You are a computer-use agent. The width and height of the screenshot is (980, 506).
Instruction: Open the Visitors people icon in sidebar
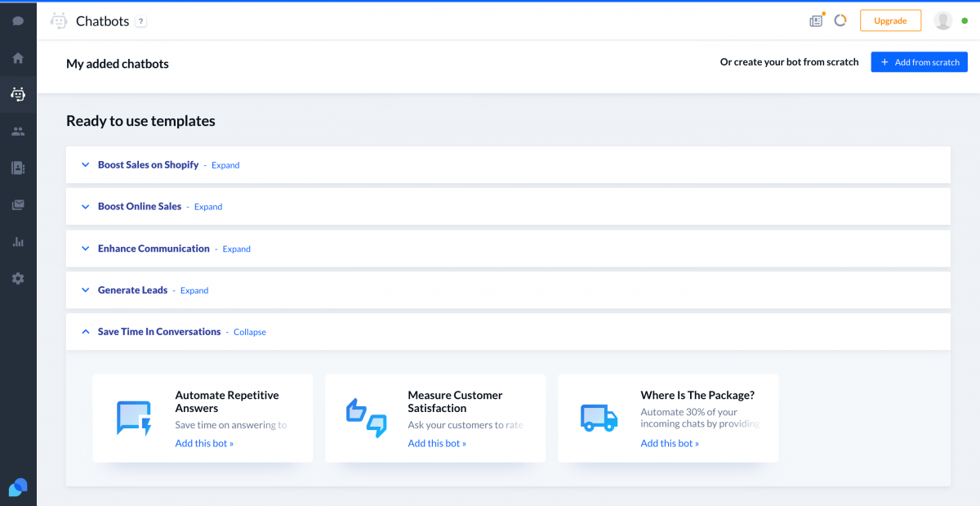pyautogui.click(x=18, y=131)
